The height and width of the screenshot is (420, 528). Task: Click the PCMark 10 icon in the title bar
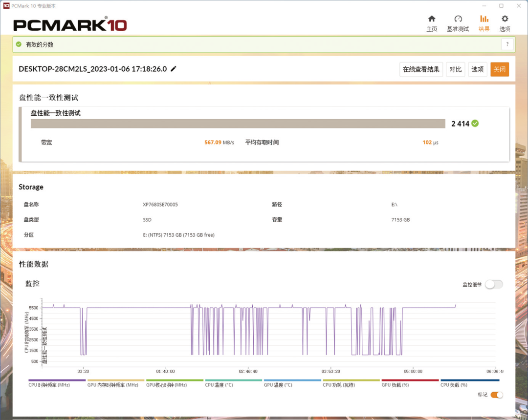pos(6,5)
